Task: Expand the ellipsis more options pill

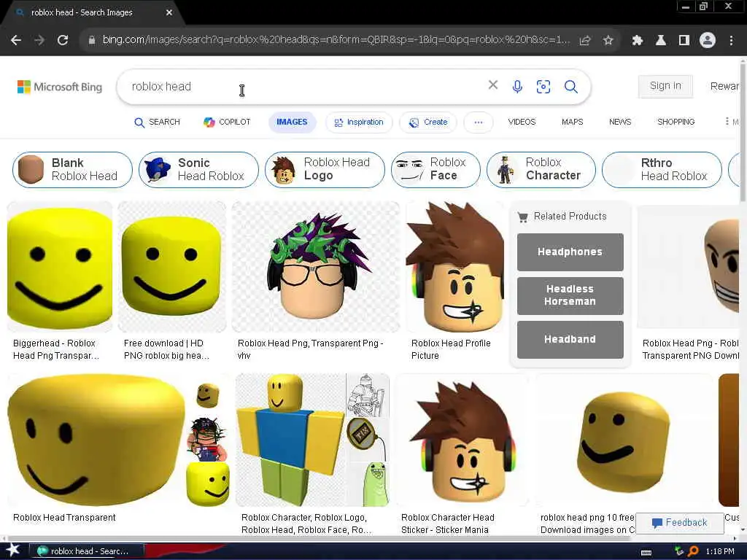Action: [x=479, y=122]
